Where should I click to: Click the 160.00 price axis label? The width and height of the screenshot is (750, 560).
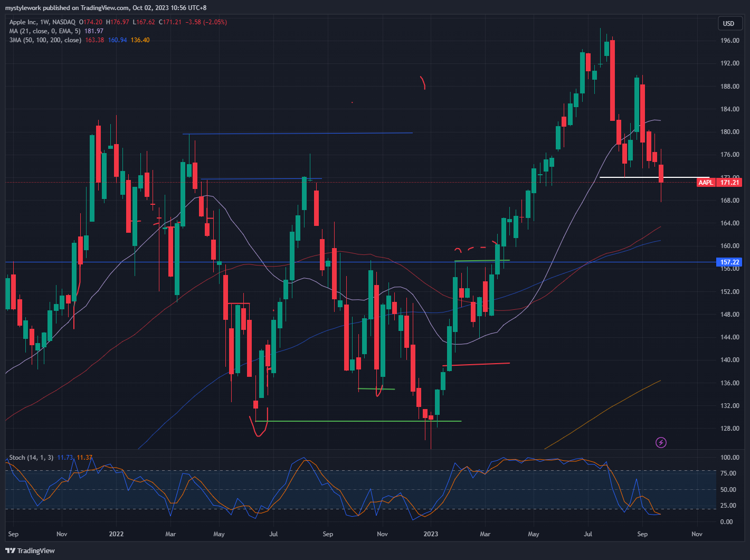[x=730, y=246]
